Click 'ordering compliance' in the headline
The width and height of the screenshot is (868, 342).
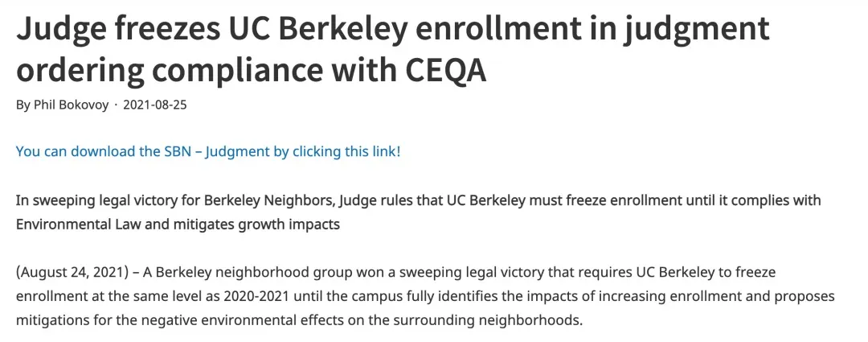(x=160, y=70)
